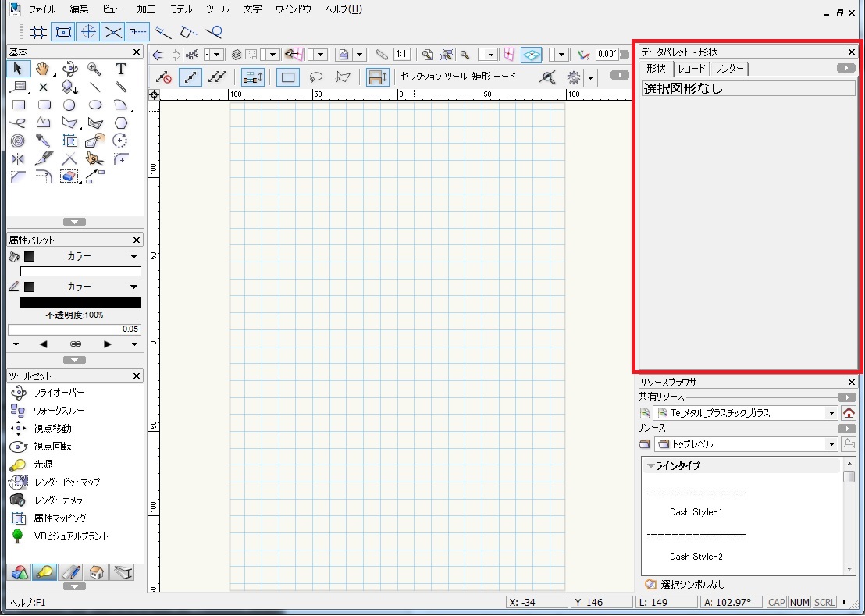Select the Rectangle tool
Image resolution: width=865 pixels, height=616 pixels.
(x=18, y=105)
